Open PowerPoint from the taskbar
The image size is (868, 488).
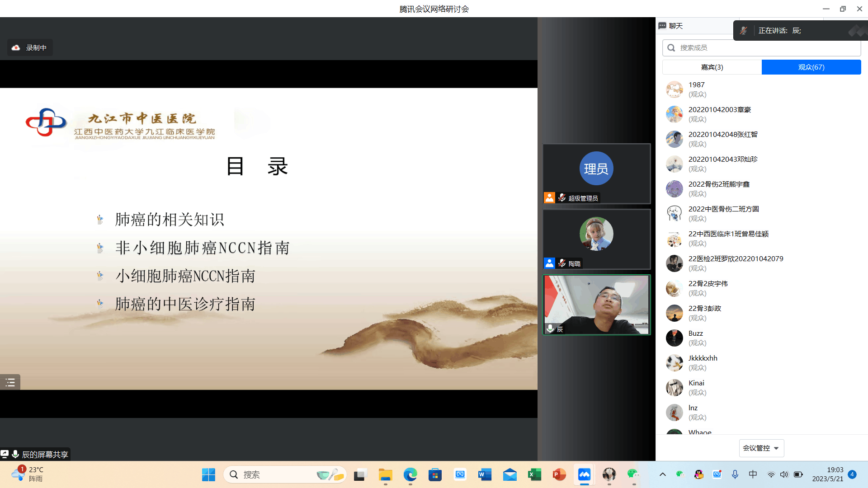[x=559, y=474]
